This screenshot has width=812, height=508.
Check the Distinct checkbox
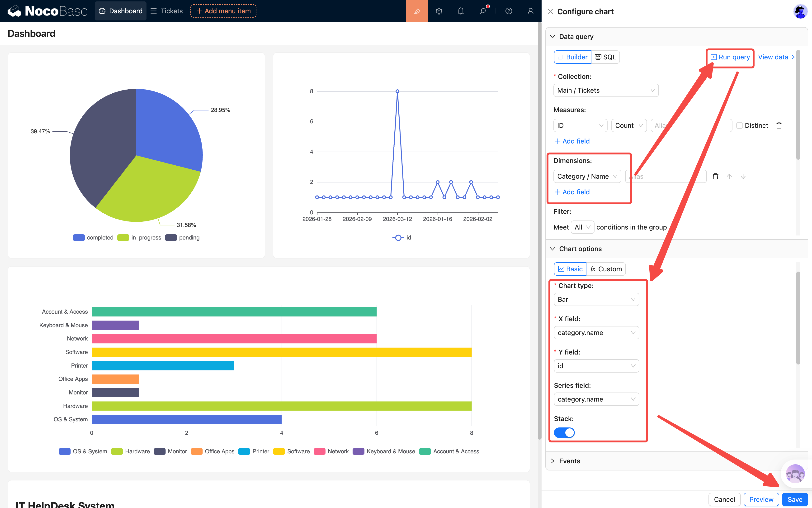point(740,125)
